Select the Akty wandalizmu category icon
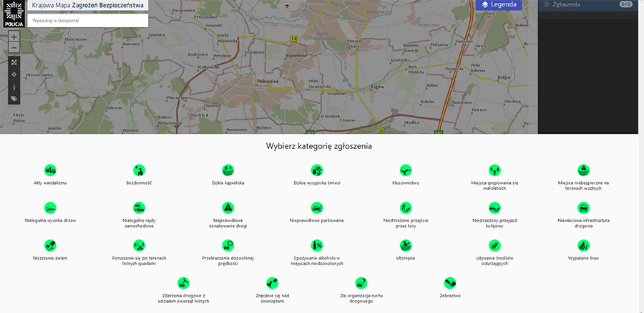Image resolution: width=644 pixels, height=313 pixels. coord(50,170)
